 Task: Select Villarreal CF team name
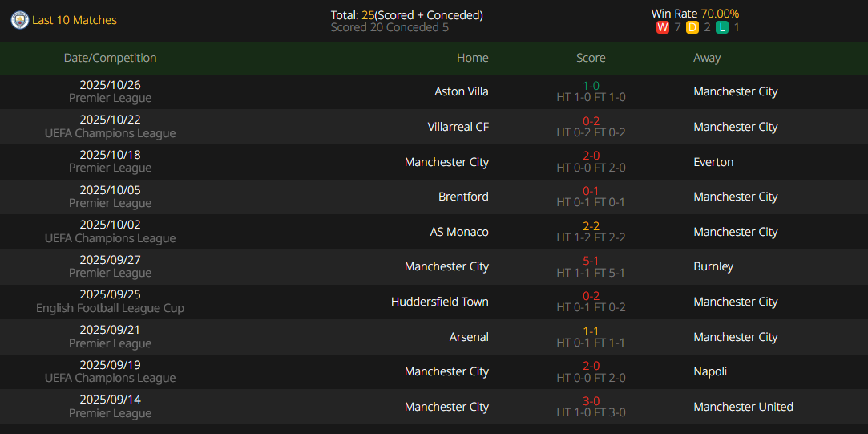pos(458,127)
